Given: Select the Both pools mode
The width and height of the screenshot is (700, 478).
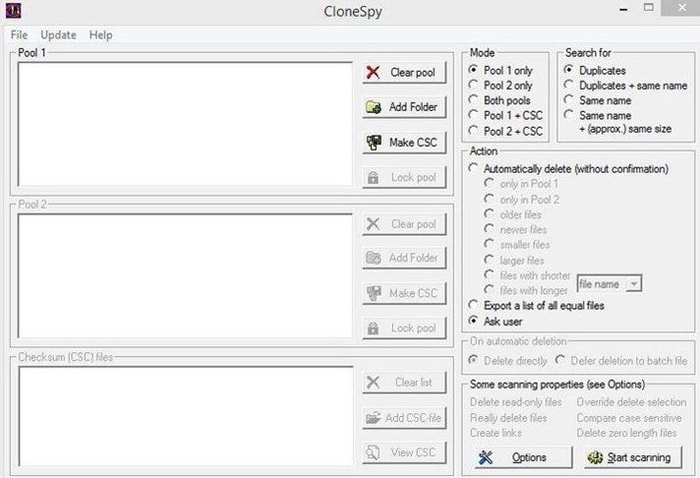Looking at the screenshot, I should pyautogui.click(x=474, y=101).
